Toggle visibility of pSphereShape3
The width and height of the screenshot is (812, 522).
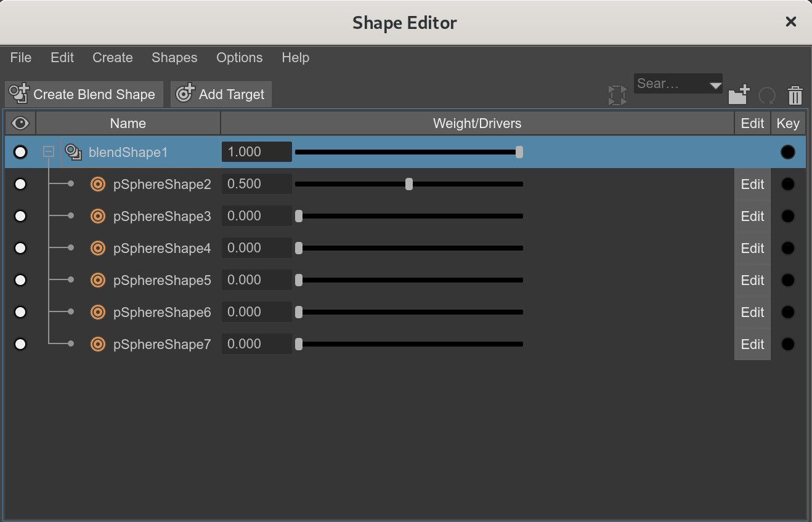click(x=20, y=216)
